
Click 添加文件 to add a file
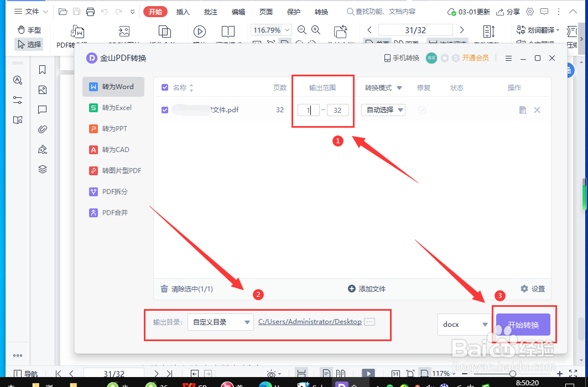tap(367, 289)
